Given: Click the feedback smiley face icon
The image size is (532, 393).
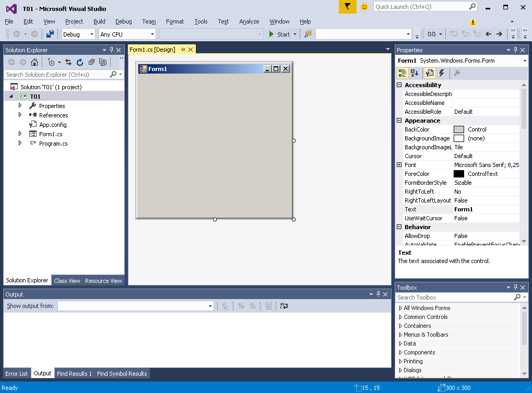Looking at the screenshot, I should coord(364,7).
